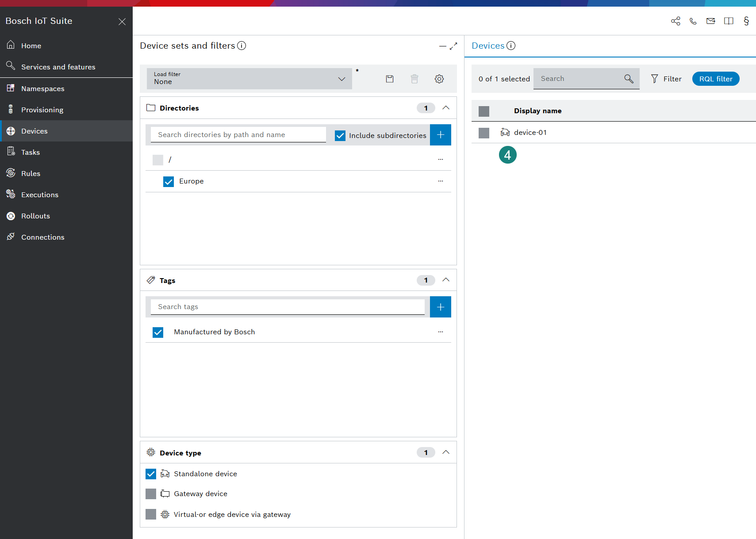Collapse the Device type section
The image size is (756, 539).
(446, 452)
